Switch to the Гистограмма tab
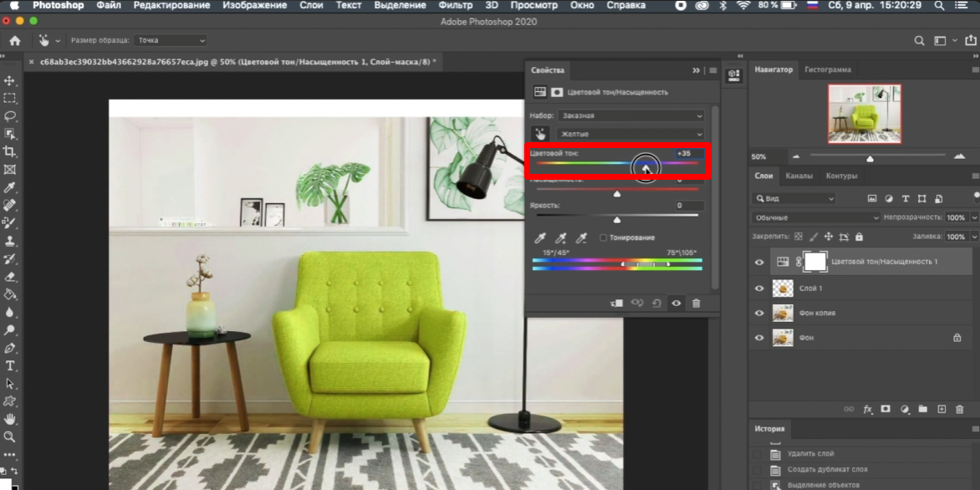 pos(828,70)
